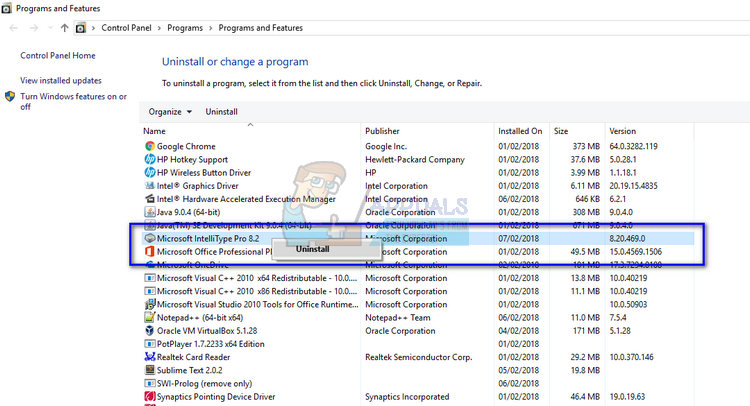The image size is (750, 406).
Task: Sort list by Name column header
Action: pyautogui.click(x=154, y=131)
